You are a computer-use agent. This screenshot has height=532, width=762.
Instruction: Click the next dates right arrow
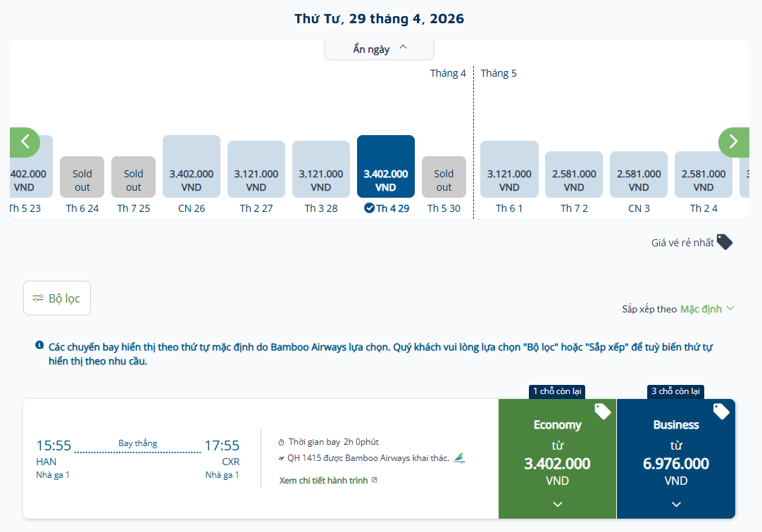pos(733,142)
